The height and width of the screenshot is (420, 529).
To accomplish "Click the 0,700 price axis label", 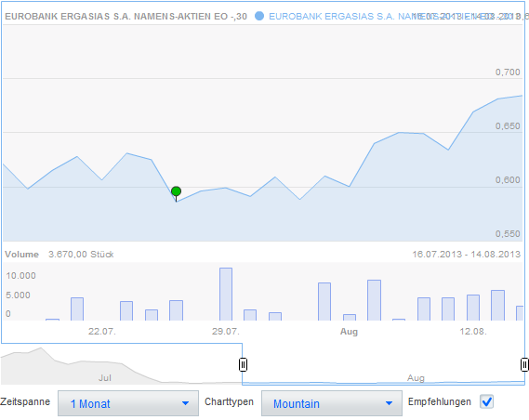I will click(x=508, y=72).
